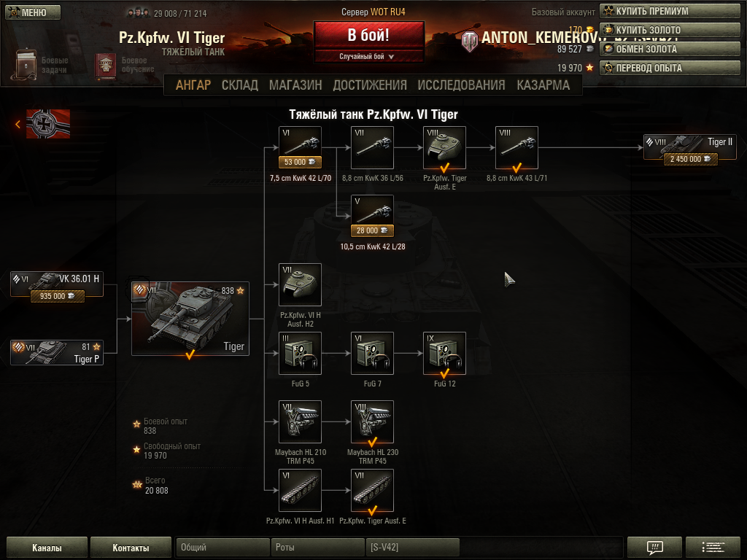Click the Pz.Kpfw. Tiger Ausf. E turret icon
The image size is (747, 560).
[x=444, y=147]
